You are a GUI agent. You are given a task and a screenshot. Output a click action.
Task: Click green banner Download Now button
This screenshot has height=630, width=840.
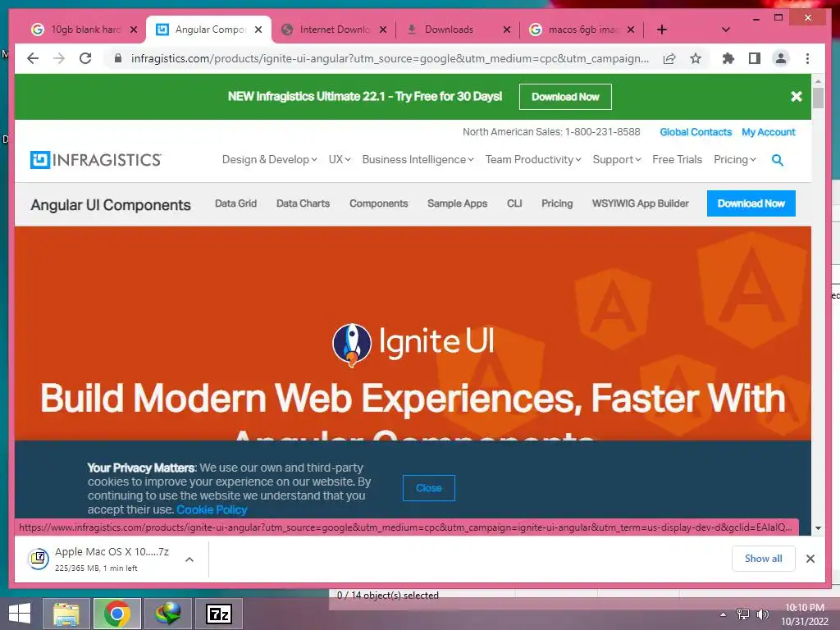pos(565,97)
